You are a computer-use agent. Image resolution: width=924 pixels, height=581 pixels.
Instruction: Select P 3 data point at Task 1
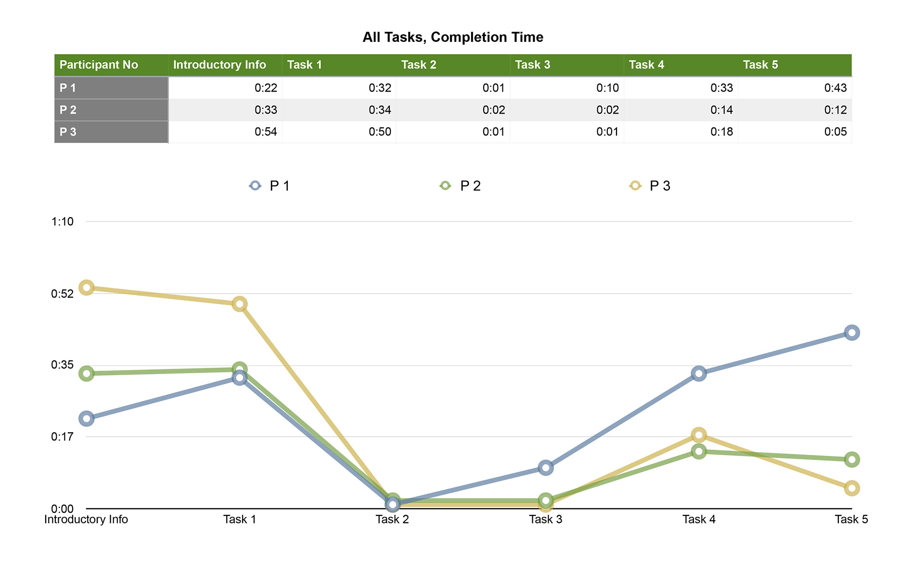[x=240, y=304]
